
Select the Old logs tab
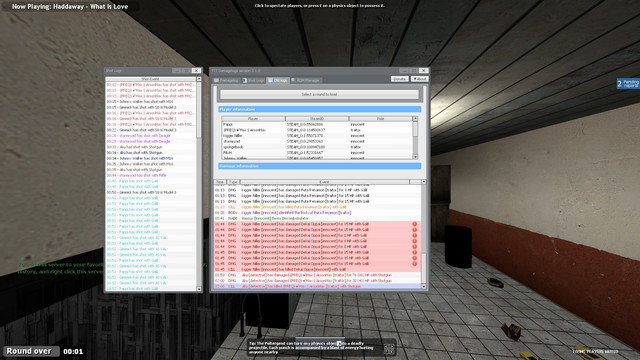(278, 80)
